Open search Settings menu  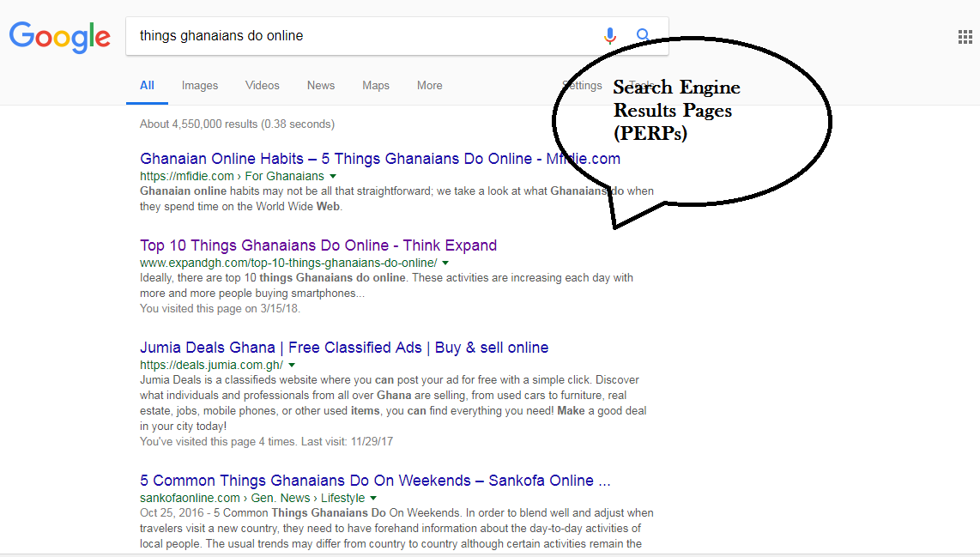(582, 85)
